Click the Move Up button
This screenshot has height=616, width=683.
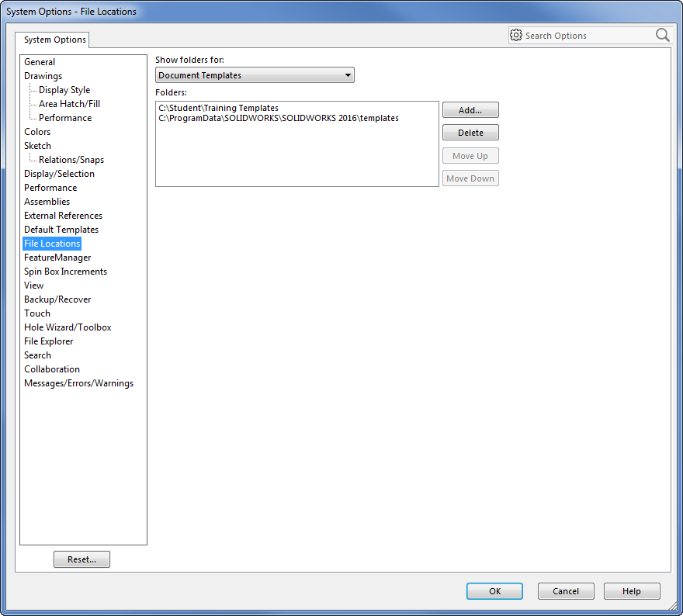[x=470, y=156]
